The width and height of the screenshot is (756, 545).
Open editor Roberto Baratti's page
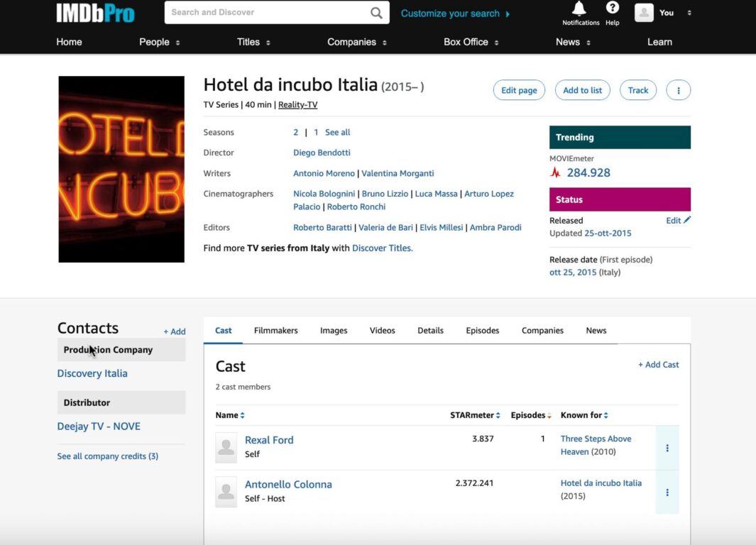[x=322, y=228]
